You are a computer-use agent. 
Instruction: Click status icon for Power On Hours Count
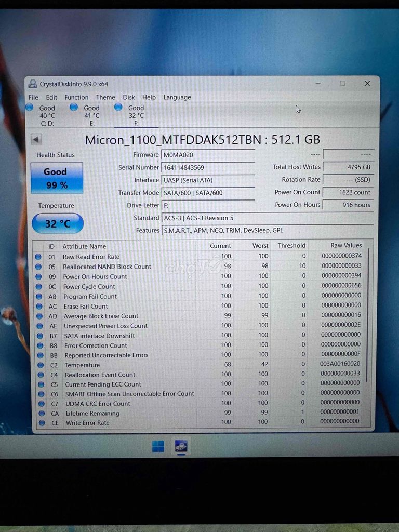point(38,276)
